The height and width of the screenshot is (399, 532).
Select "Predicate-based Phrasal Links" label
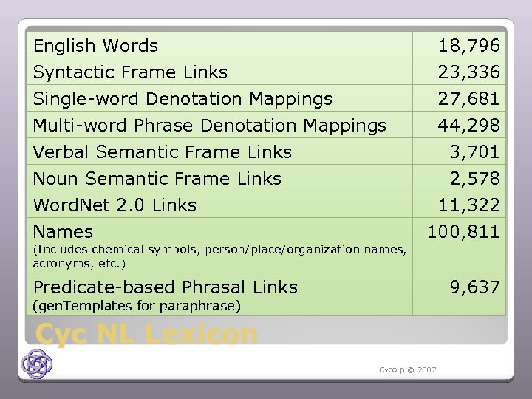(166, 287)
